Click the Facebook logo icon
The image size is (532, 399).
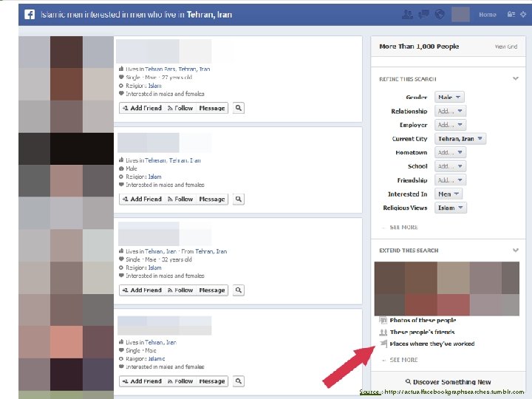point(30,15)
